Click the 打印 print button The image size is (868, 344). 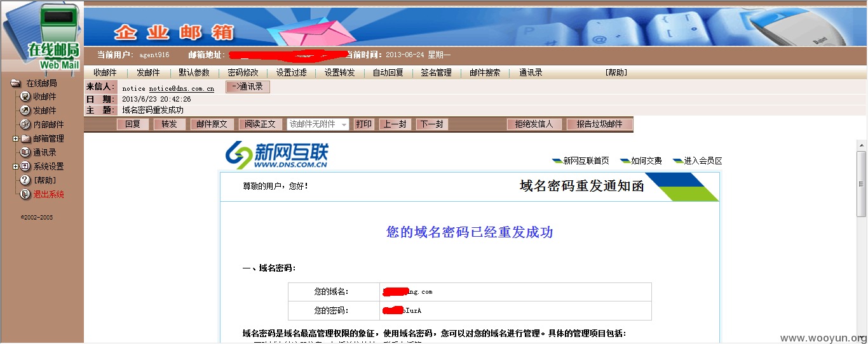pos(363,124)
